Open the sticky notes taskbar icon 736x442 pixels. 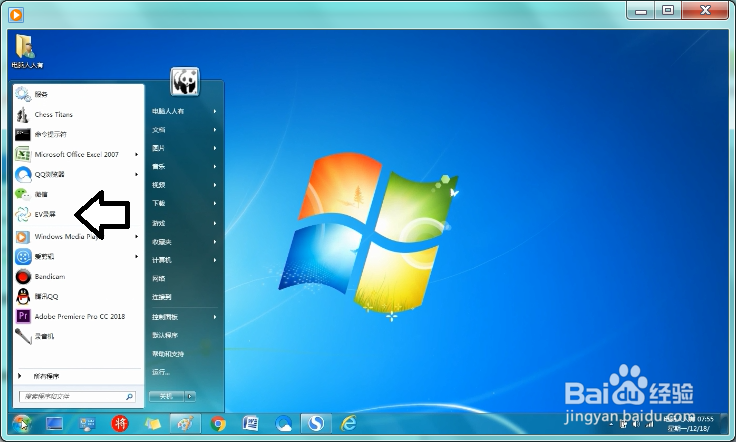click(153, 424)
